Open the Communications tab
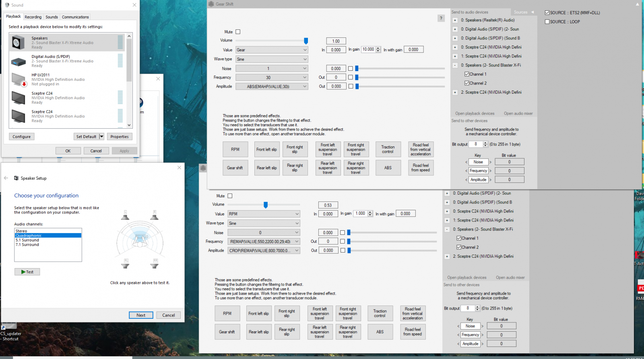 (x=75, y=17)
